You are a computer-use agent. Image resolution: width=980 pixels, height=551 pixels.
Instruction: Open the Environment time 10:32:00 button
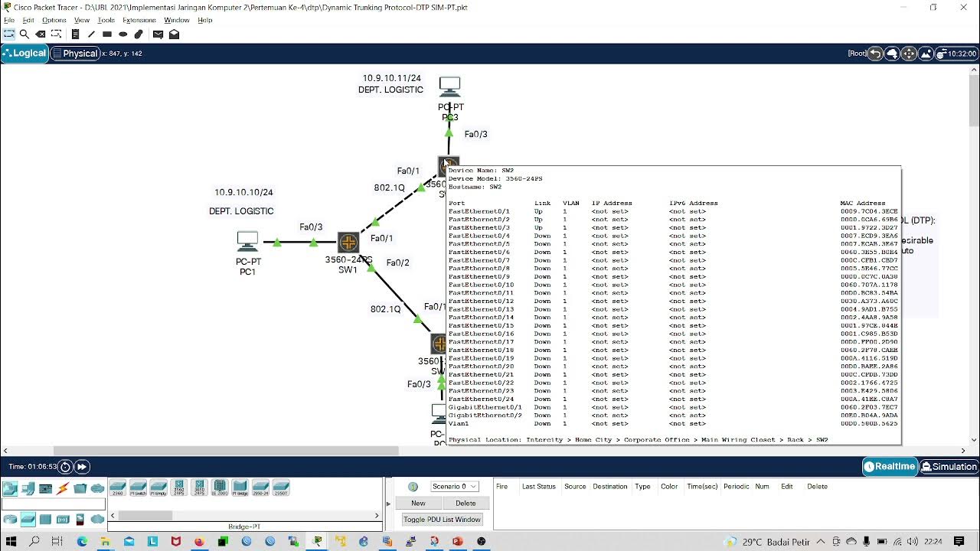point(957,54)
